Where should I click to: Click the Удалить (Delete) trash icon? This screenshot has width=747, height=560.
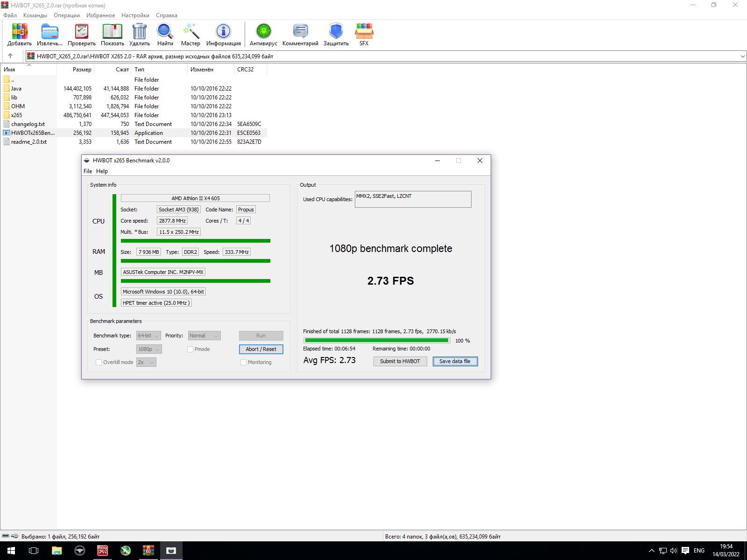(x=140, y=35)
